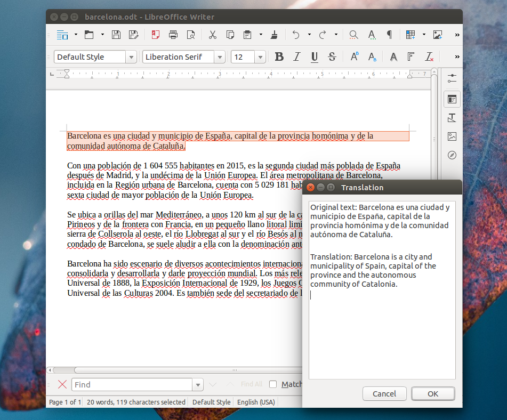Click into the Find input field
507x420 pixels.
click(x=132, y=384)
